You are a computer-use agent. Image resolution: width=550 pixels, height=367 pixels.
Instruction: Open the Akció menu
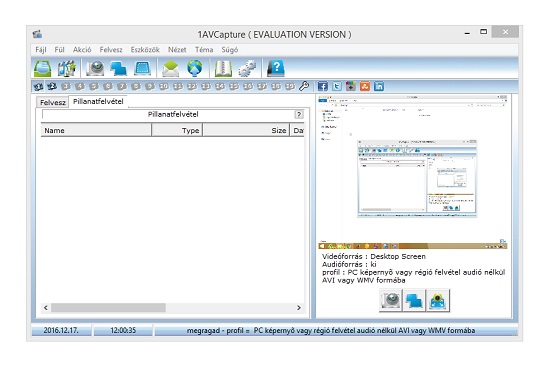[82, 50]
